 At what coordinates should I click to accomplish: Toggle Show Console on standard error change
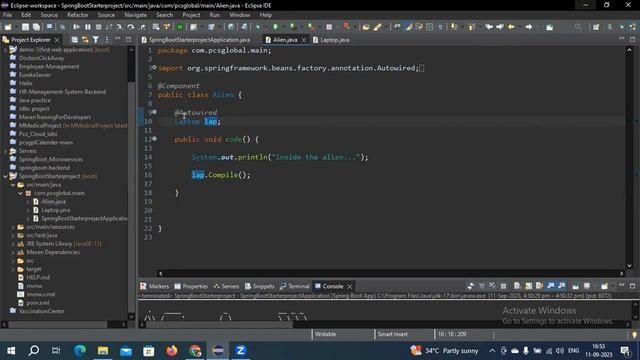562,286
